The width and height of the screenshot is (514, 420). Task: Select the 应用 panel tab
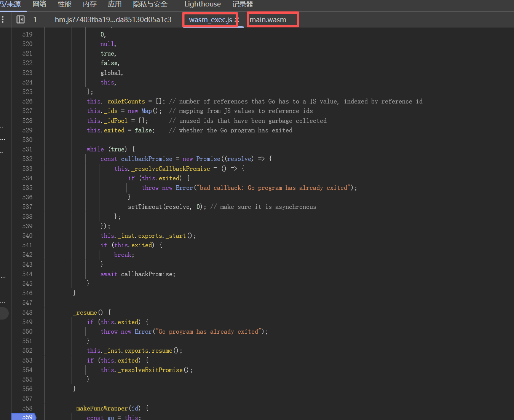(x=115, y=4)
